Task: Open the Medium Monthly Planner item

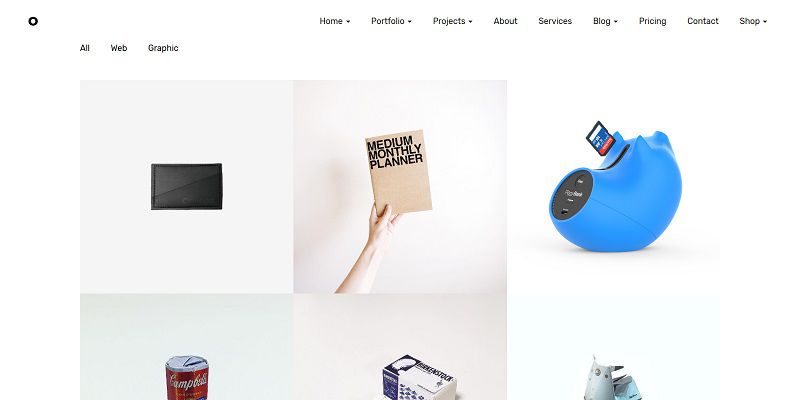Action: [x=400, y=187]
